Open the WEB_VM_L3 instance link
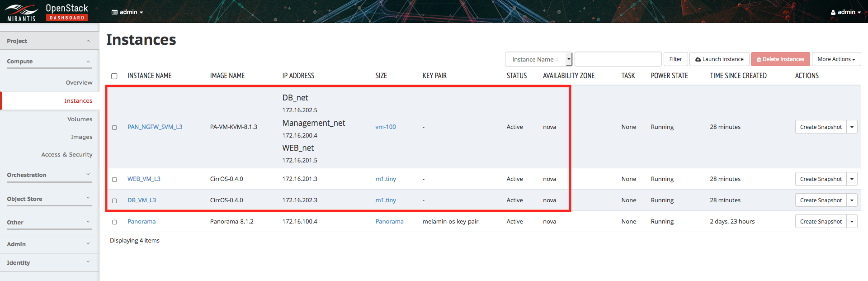Image resolution: width=868 pixels, height=281 pixels. (x=144, y=179)
